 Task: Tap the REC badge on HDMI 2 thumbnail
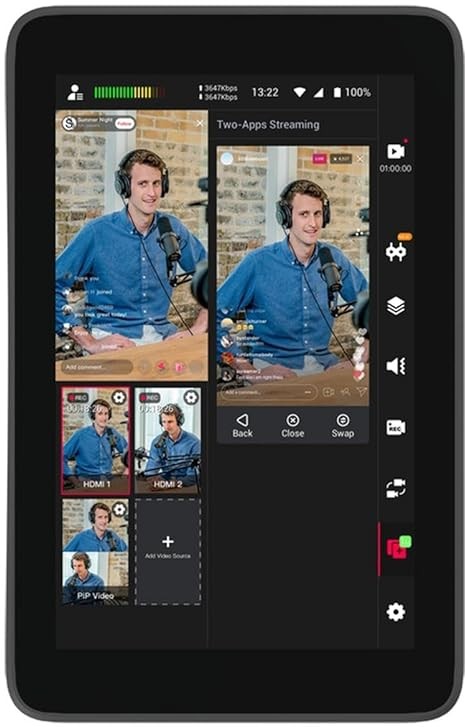click(x=150, y=398)
